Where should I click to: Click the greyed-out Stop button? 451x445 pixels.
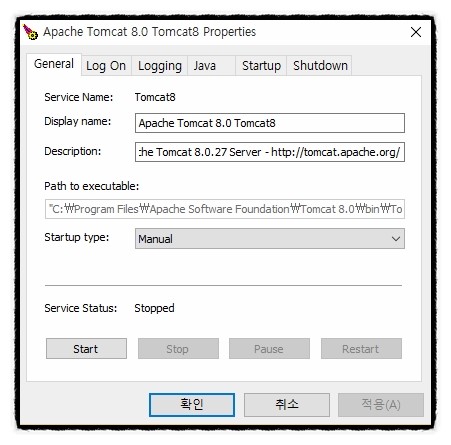tap(178, 349)
